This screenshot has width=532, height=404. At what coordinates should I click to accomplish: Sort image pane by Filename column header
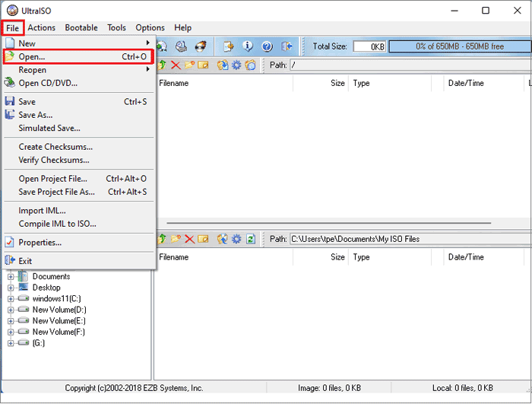point(224,83)
